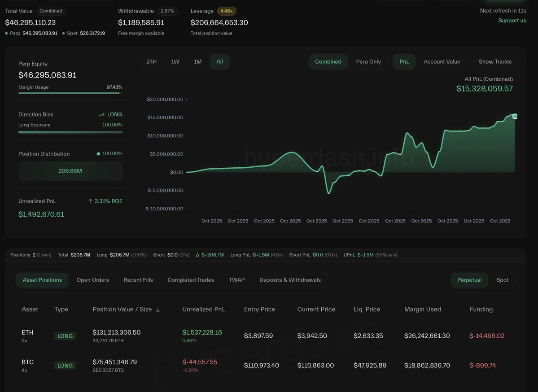The width and height of the screenshot is (538, 392).
Task: Click the ROE up-arrow icon under Unrealized PnL
Action: [90, 201]
